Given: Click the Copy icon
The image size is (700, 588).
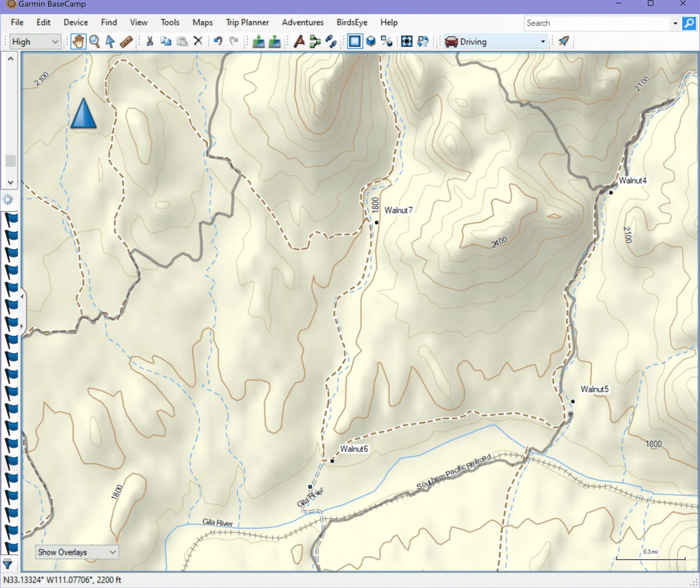Looking at the screenshot, I should (x=166, y=41).
